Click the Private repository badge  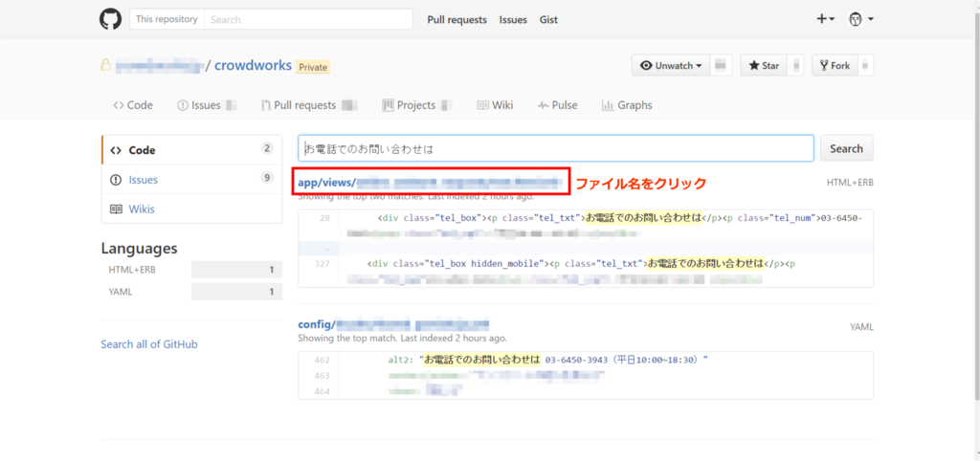click(313, 67)
